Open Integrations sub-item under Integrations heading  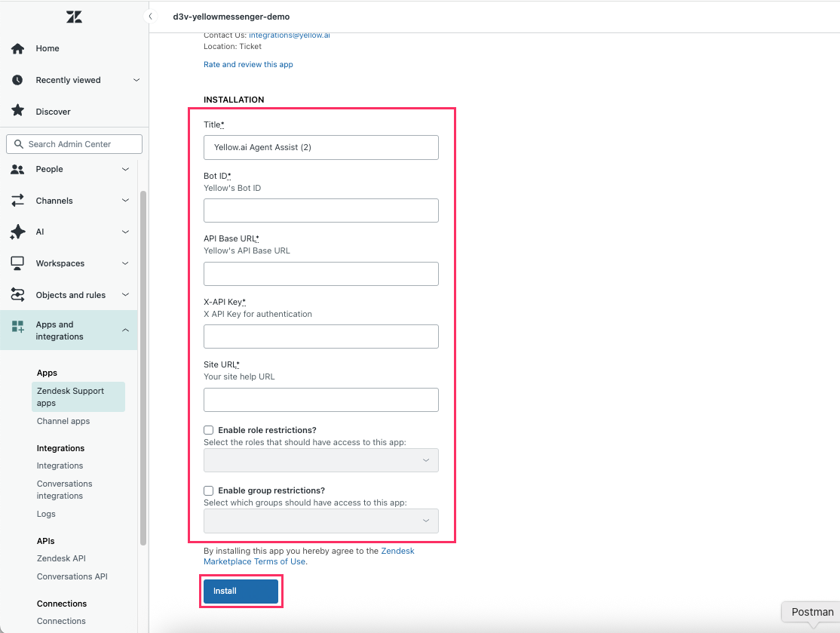point(60,466)
